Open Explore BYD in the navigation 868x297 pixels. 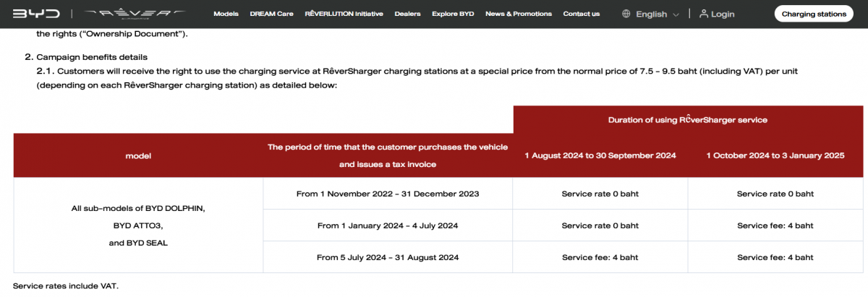[x=453, y=14]
